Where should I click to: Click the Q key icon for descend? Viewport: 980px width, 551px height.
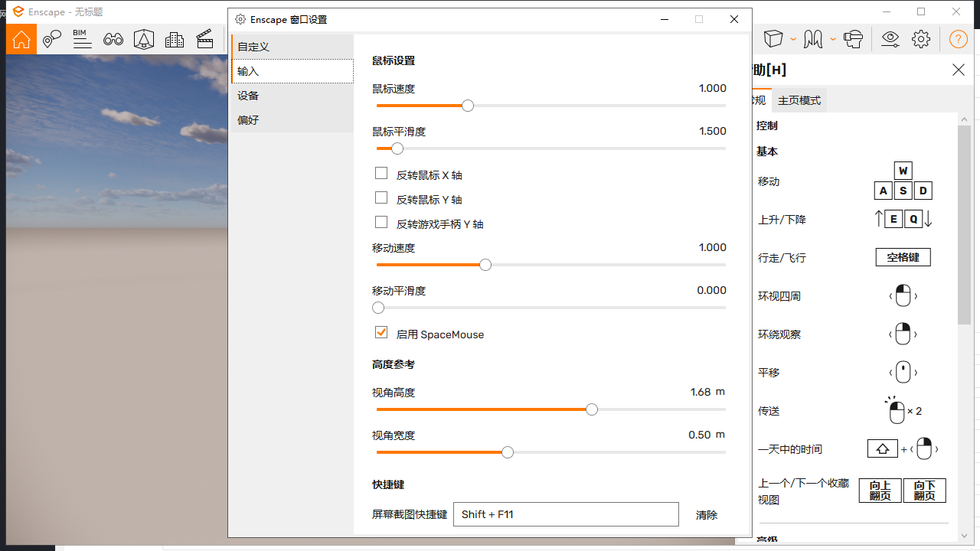[913, 220]
